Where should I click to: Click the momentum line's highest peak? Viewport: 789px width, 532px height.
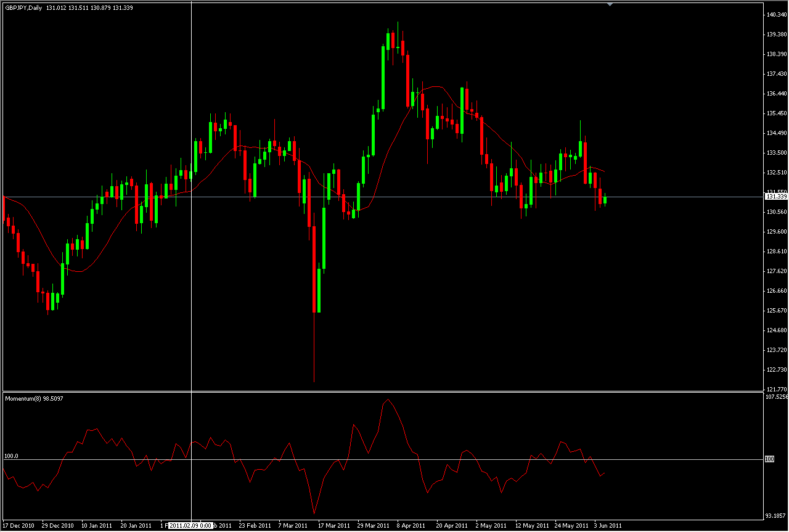[x=388, y=399]
